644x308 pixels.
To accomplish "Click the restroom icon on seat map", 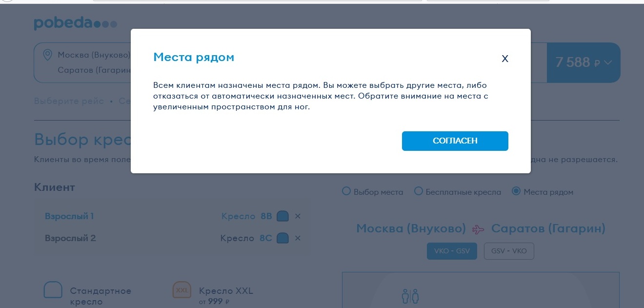I will 410,296.
